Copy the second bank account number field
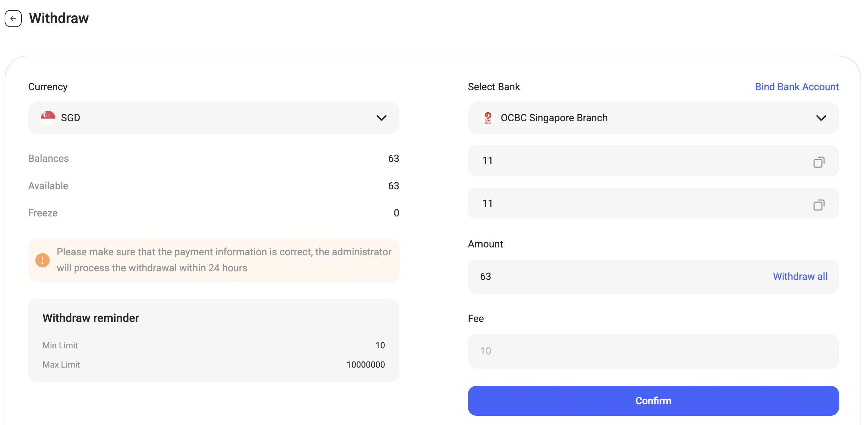The width and height of the screenshot is (868, 425). click(x=819, y=205)
